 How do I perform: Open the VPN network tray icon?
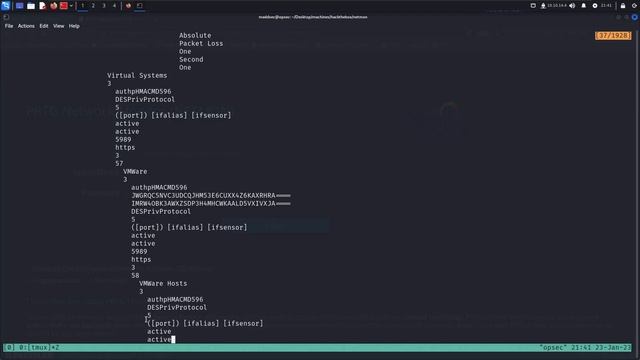[543, 6]
